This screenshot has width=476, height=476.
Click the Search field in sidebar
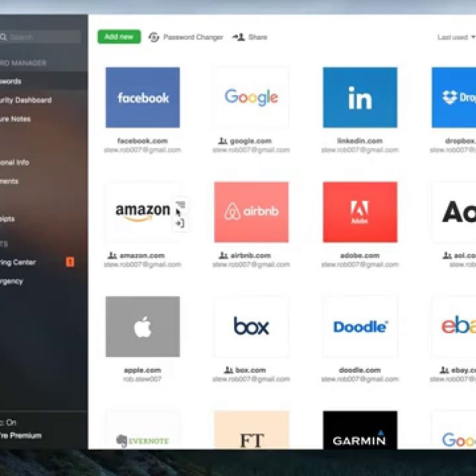[40, 37]
